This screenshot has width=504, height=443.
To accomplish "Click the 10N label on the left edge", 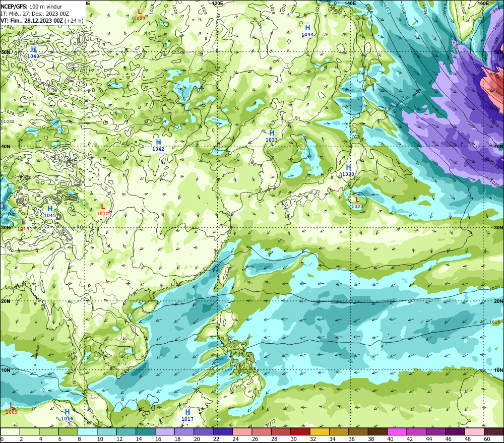I will (x=6, y=370).
